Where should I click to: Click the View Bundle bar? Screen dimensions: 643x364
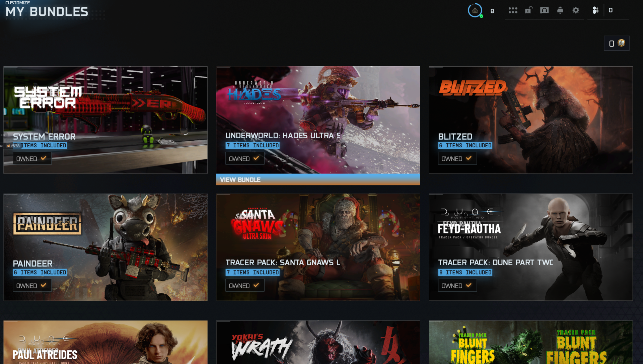pos(318,179)
